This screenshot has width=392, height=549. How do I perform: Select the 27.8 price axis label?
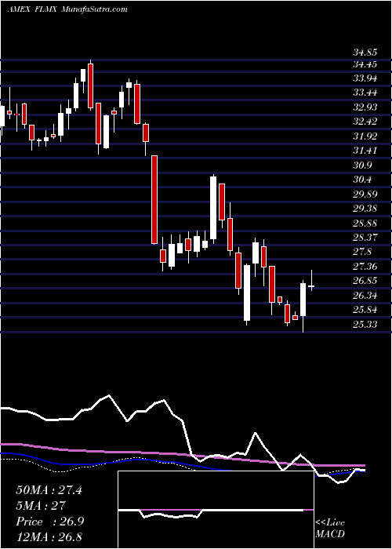tap(362, 252)
